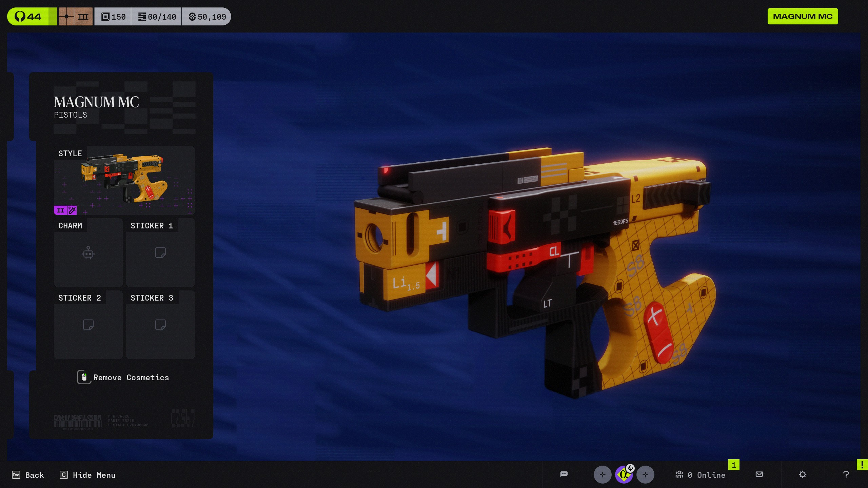Select the 60/140 progress counter
The image size is (868, 488).
coord(157,17)
